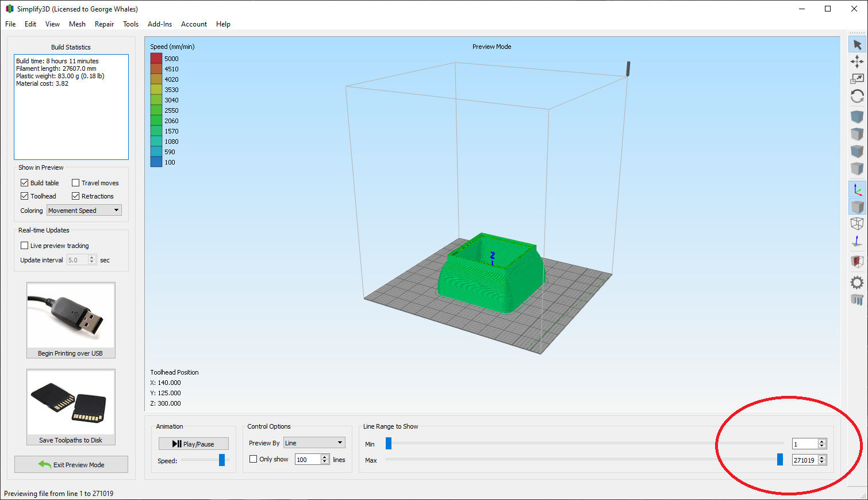This screenshot has height=500, width=868.
Task: Click 'Previewing file from line 1 to 271019' status
Action: coord(59,493)
